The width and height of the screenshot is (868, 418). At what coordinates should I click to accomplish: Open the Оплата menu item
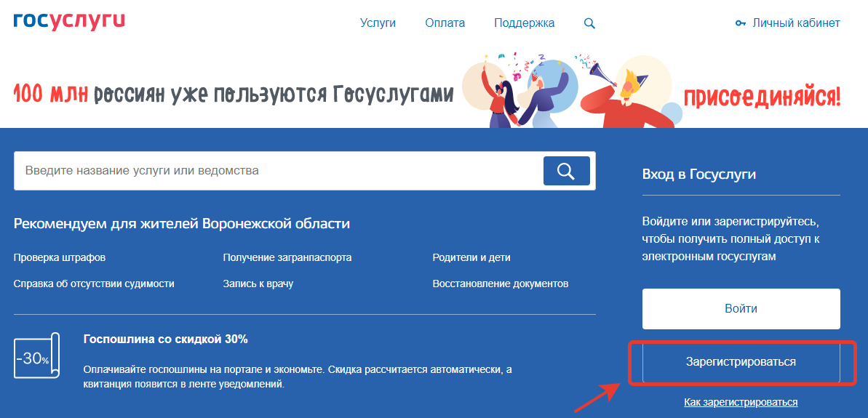(x=445, y=23)
